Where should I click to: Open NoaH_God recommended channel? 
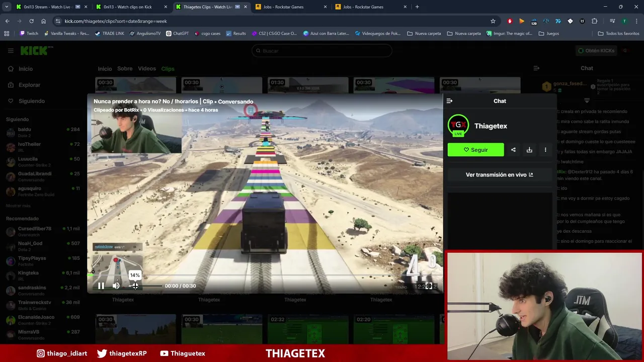click(43, 246)
